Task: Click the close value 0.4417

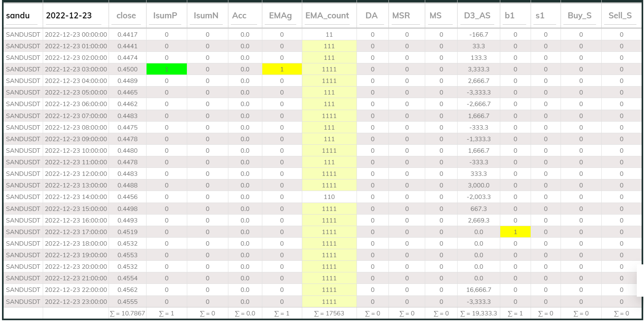Action: click(x=127, y=35)
